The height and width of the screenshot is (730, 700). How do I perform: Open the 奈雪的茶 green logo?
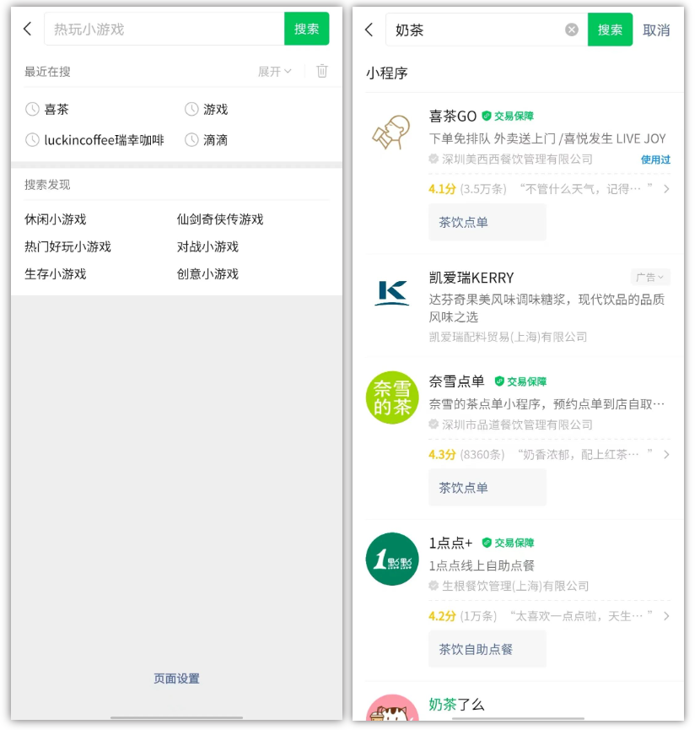tap(392, 397)
